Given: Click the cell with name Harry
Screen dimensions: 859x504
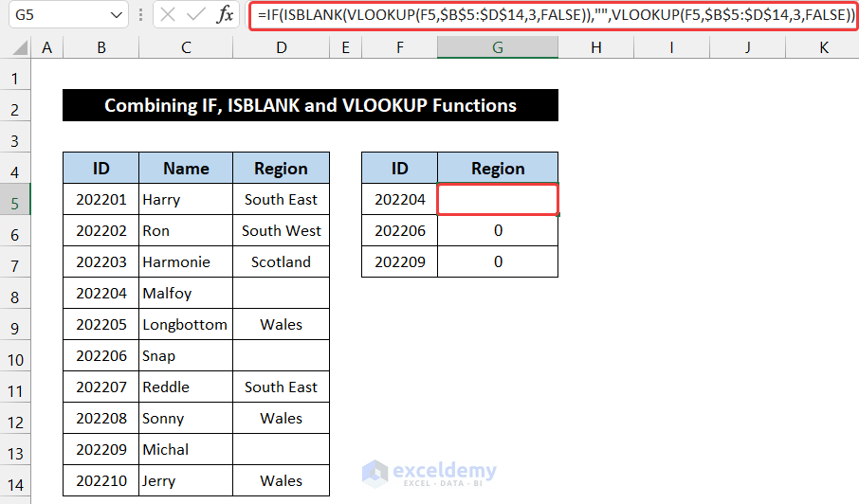Looking at the screenshot, I should point(186,199).
